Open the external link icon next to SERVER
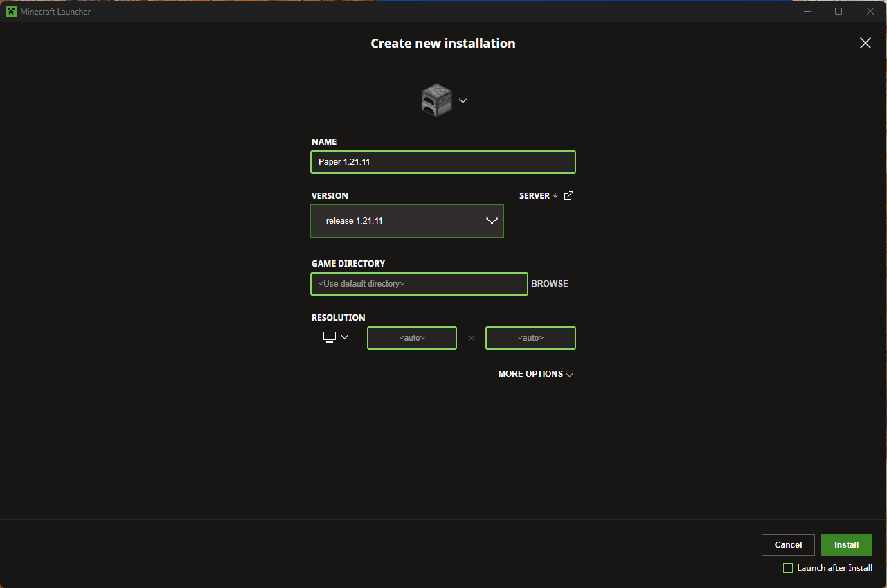Viewport: 887px width, 588px height. (568, 196)
